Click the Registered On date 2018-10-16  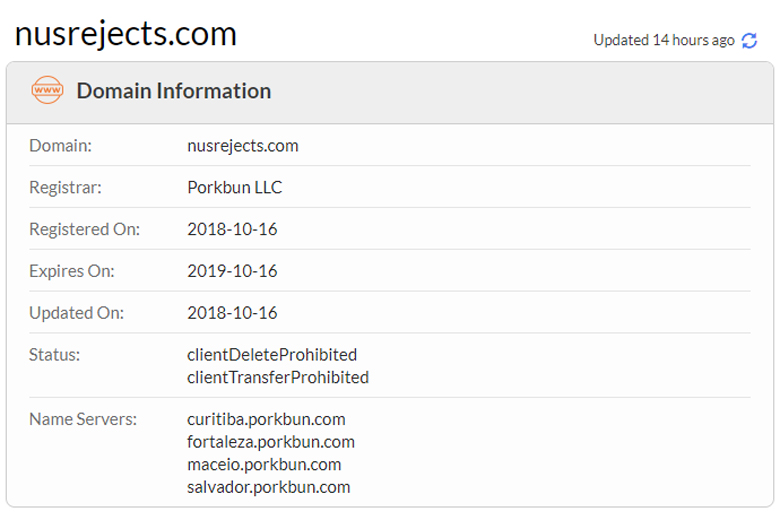point(232,229)
